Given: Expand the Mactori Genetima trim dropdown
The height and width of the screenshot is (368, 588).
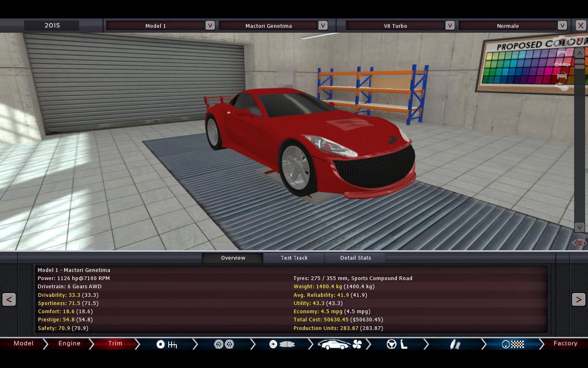Looking at the screenshot, I should pyautogui.click(x=323, y=25).
